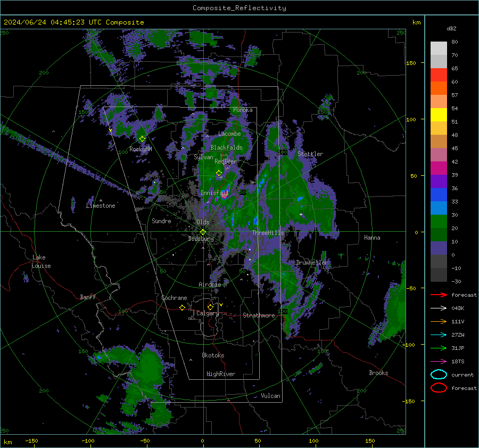Click the yellow diamond marker near RockyMH
The height and width of the screenshot is (448, 479).
pos(142,139)
